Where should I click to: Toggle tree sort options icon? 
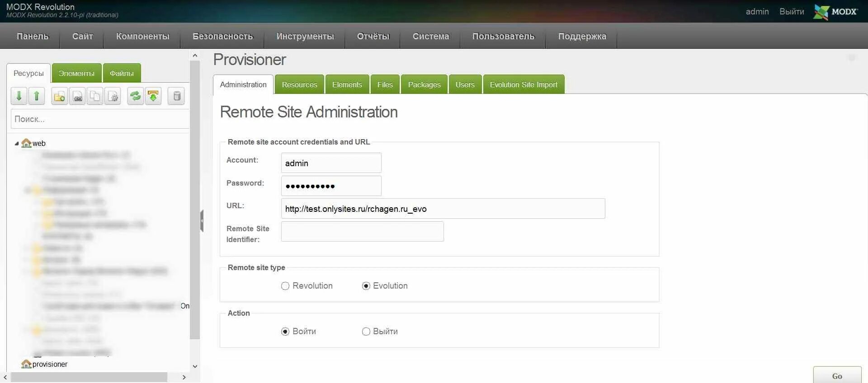[153, 96]
